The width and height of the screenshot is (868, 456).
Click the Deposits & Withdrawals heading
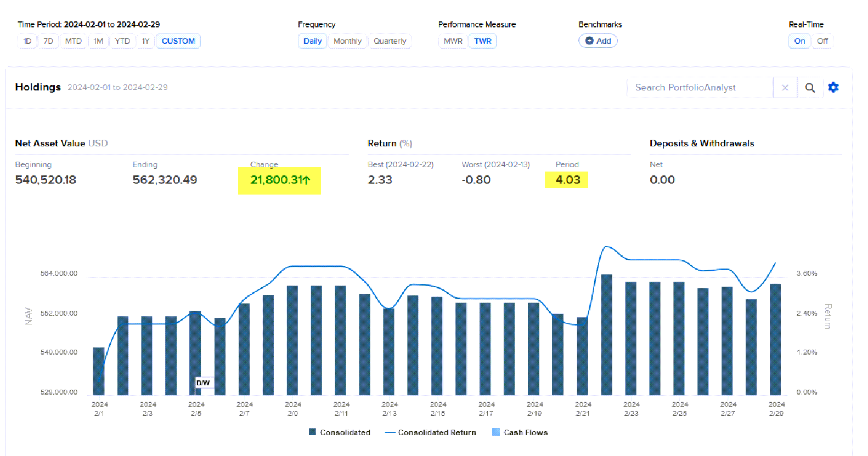click(x=702, y=143)
